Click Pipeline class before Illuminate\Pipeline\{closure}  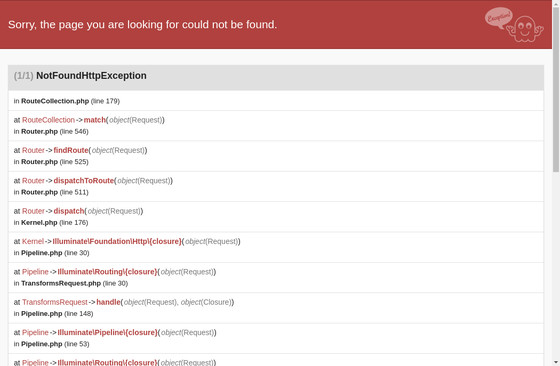click(35, 332)
